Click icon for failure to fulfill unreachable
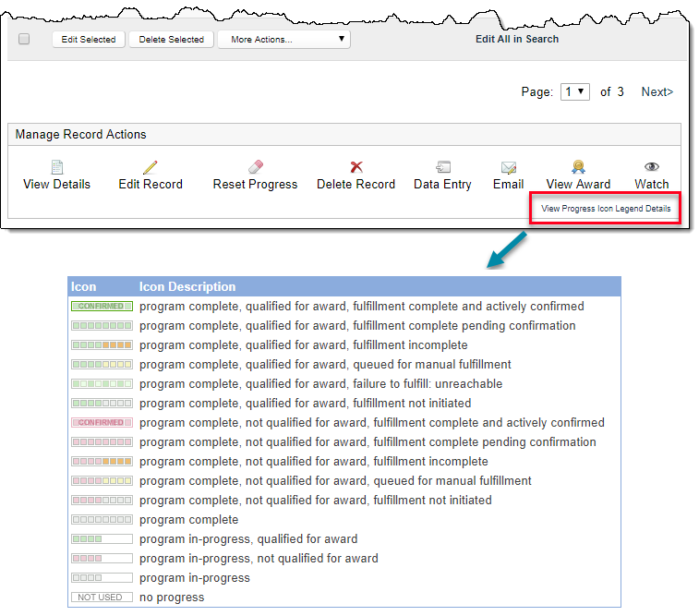This screenshot has height=616, width=699. [x=102, y=384]
